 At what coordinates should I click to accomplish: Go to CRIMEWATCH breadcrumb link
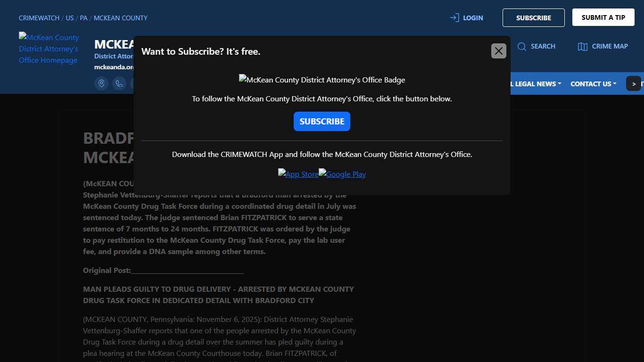coord(39,18)
